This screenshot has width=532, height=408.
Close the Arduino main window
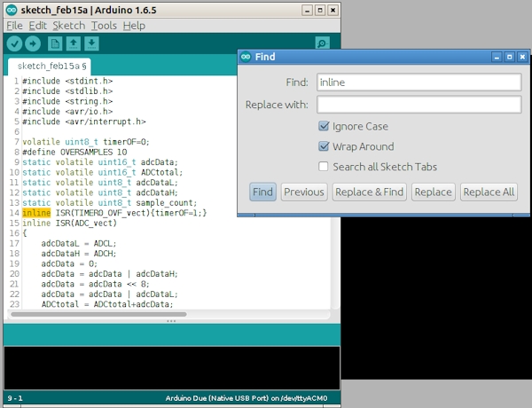(332, 11)
